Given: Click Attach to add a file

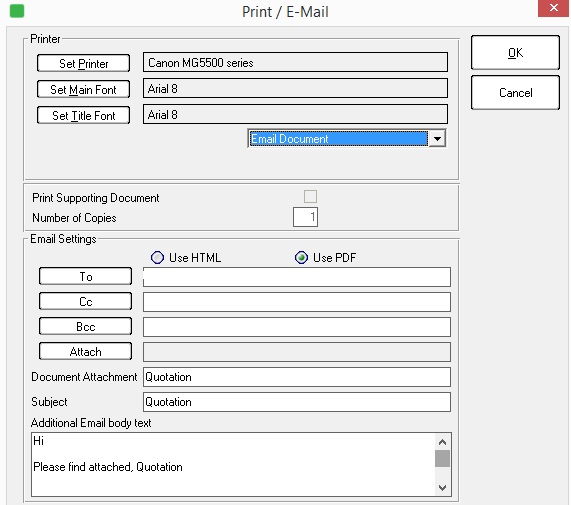Looking at the screenshot, I should (86, 351).
